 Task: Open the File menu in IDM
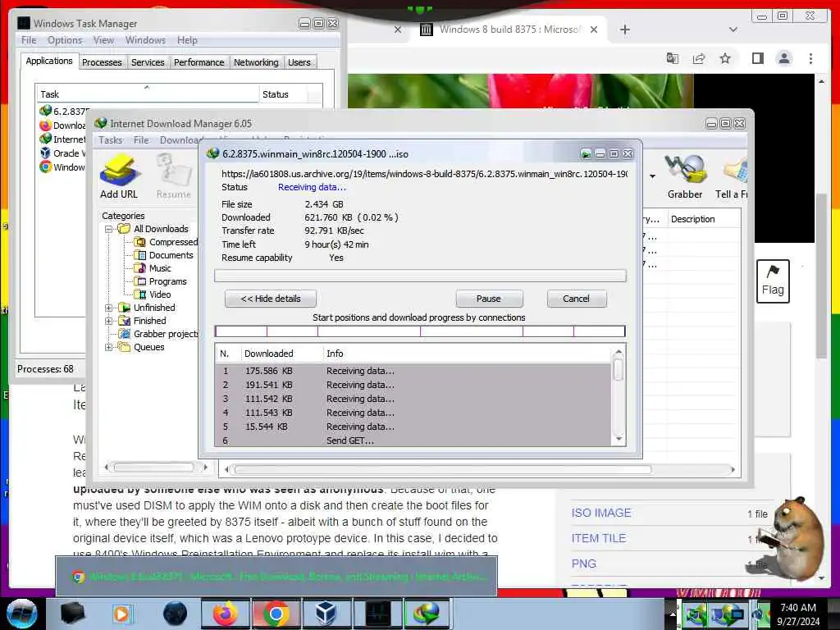click(x=141, y=139)
